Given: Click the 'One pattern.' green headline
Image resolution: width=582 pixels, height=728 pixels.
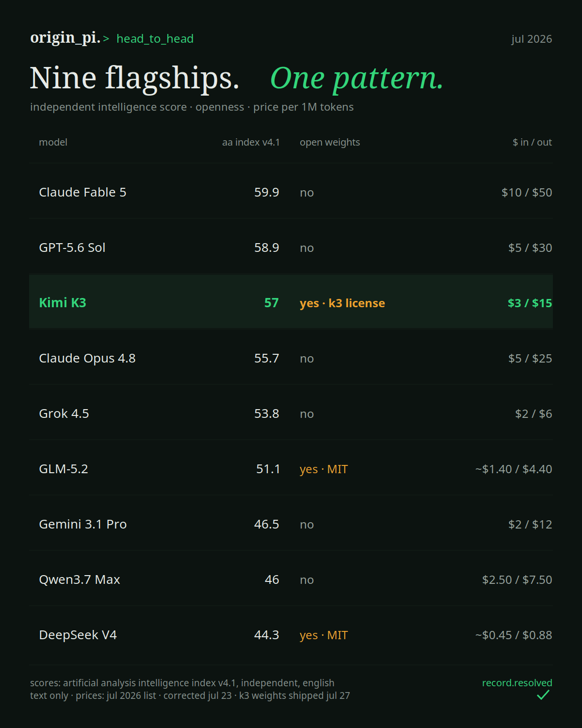Looking at the screenshot, I should tap(356, 78).
